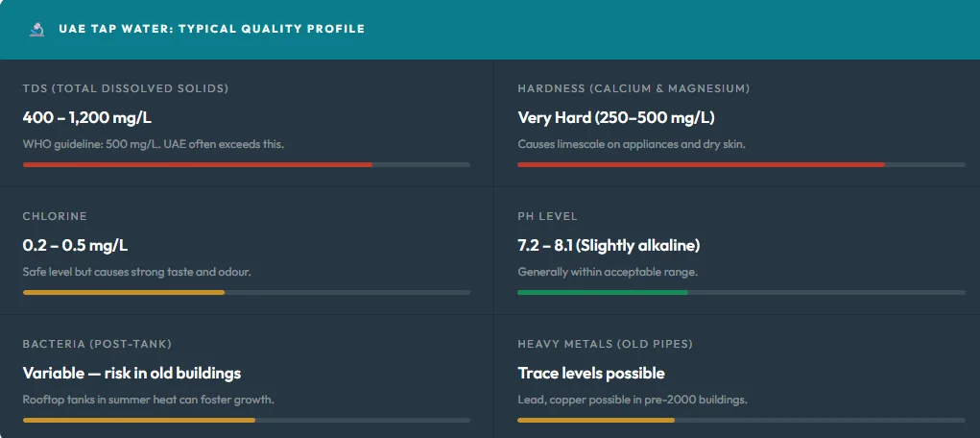
Task: Click the "Trace levels possible" text
Action: [x=591, y=373]
